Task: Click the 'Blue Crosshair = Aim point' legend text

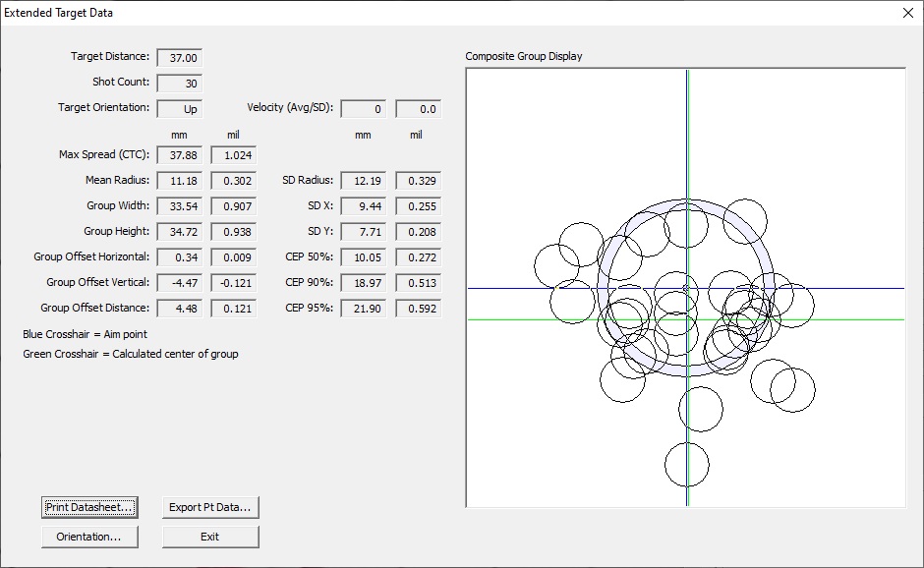Action: [x=85, y=334]
